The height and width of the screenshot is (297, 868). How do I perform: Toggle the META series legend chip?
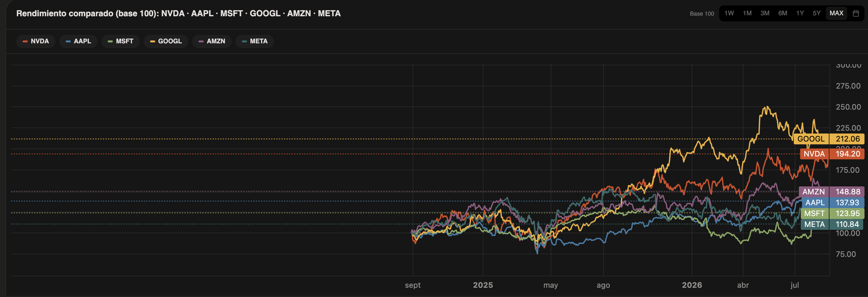(x=255, y=41)
